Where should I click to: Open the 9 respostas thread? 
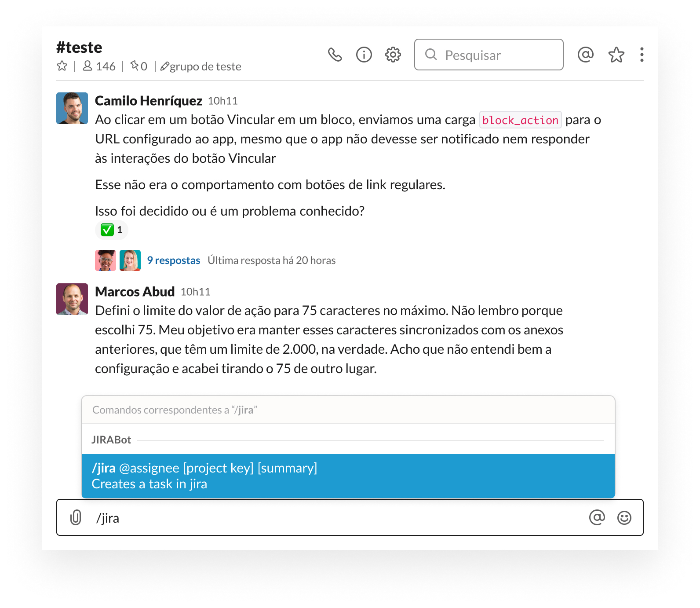[x=173, y=260]
